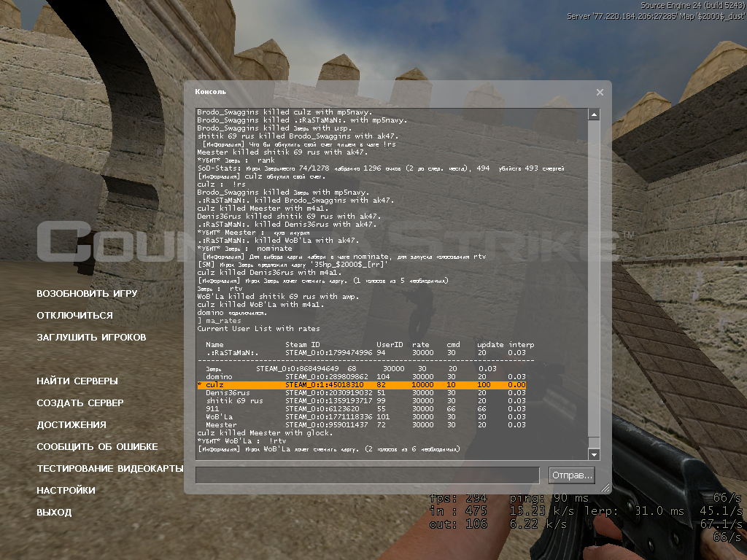747x560 pixels.
Task: Click ВЫХОД to quit game
Action: coord(54,513)
